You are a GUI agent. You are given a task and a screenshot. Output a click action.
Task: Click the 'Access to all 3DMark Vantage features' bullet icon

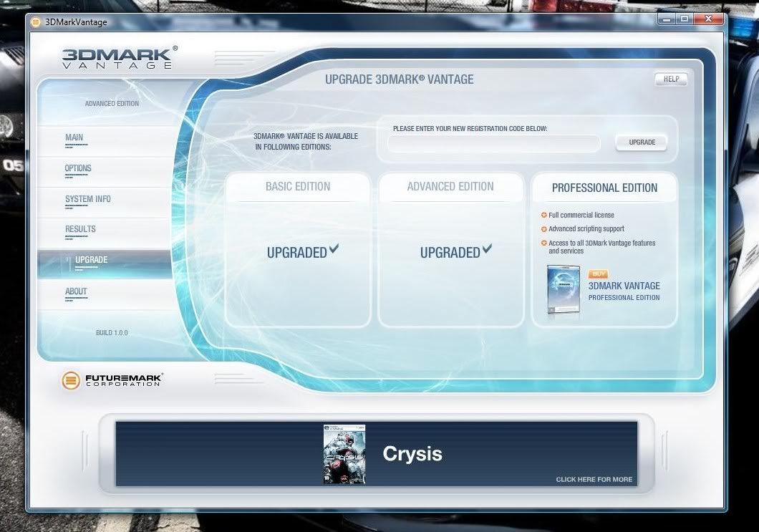click(543, 243)
